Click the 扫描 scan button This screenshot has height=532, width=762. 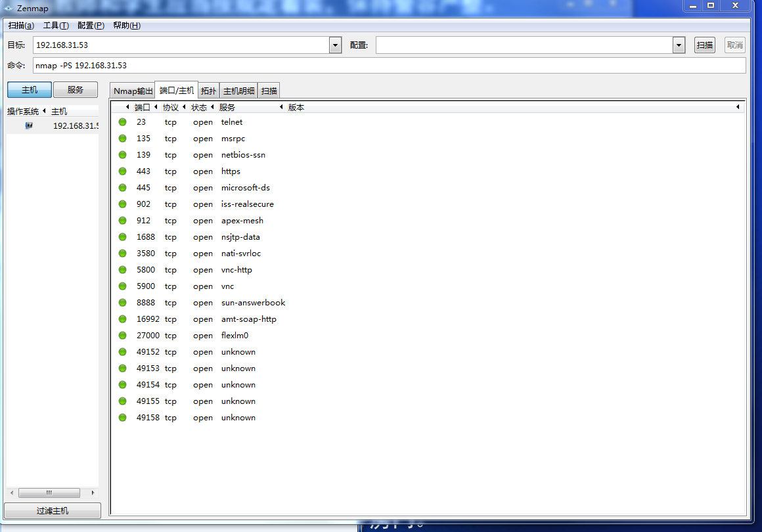point(705,45)
